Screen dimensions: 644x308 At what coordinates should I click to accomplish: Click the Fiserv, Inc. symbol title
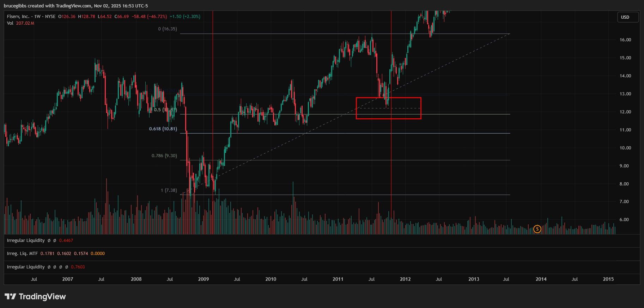click(18, 17)
